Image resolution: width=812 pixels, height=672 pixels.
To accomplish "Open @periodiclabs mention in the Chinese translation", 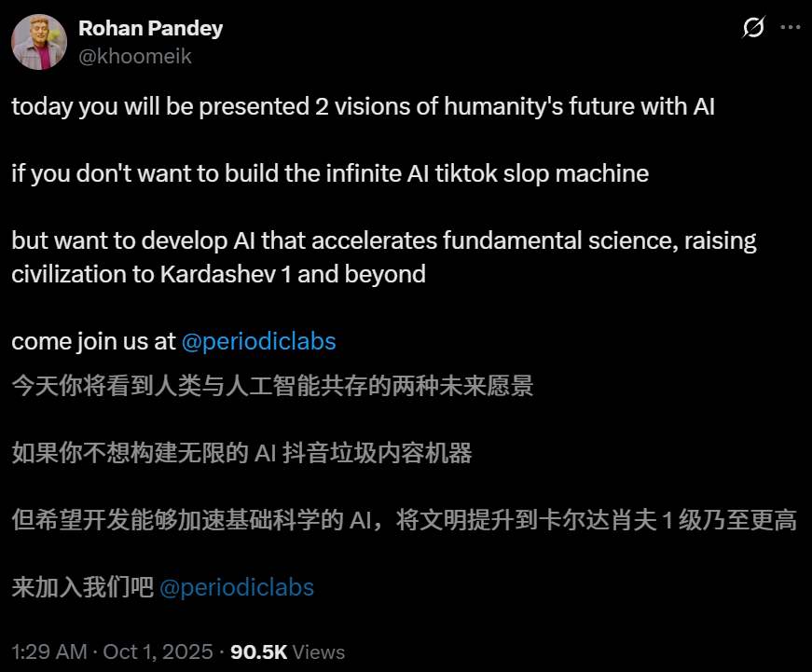I will click(237, 587).
